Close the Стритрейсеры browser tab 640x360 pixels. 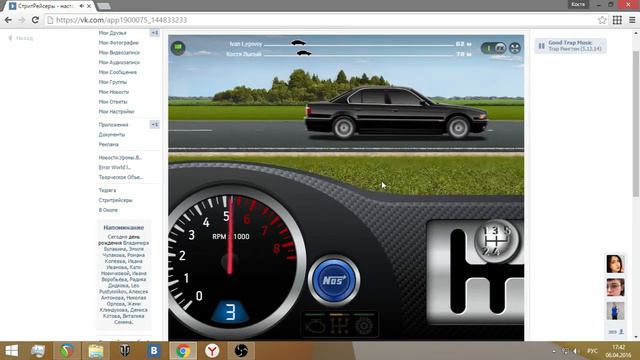(x=89, y=6)
